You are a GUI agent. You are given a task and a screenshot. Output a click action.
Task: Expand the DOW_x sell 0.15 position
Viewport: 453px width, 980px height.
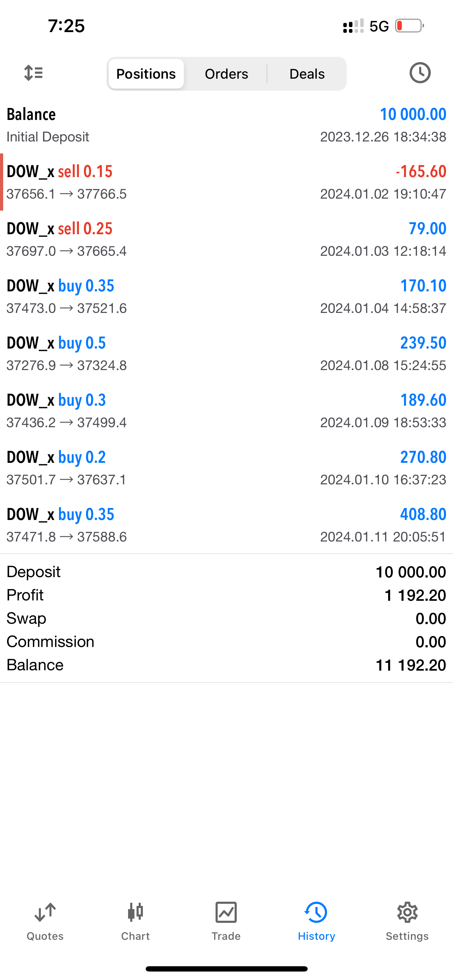[x=226, y=182]
